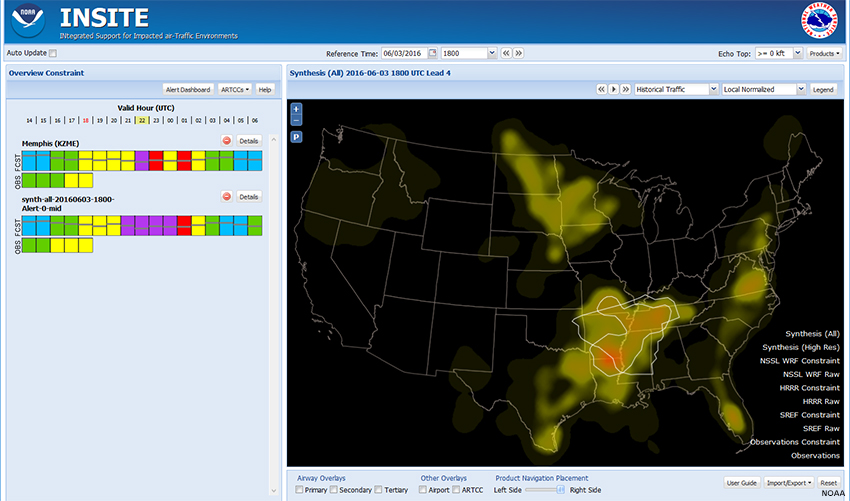Open the Local Normalized dropdown

tap(801, 89)
